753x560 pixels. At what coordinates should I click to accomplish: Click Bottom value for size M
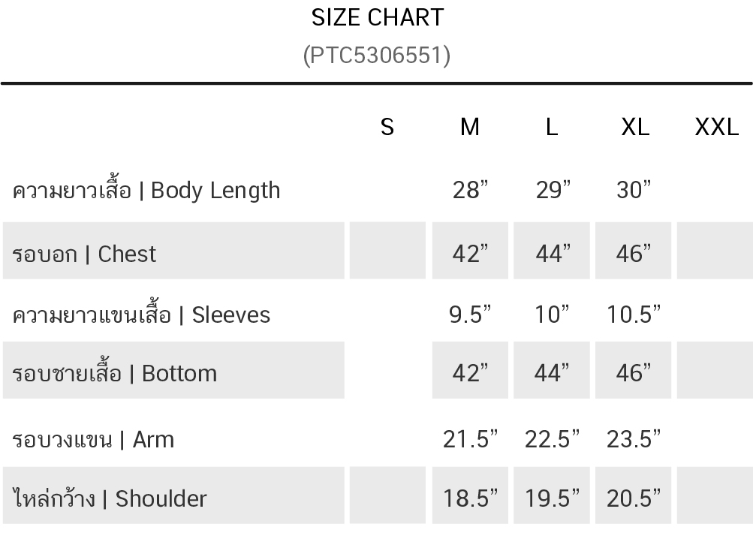[470, 372]
